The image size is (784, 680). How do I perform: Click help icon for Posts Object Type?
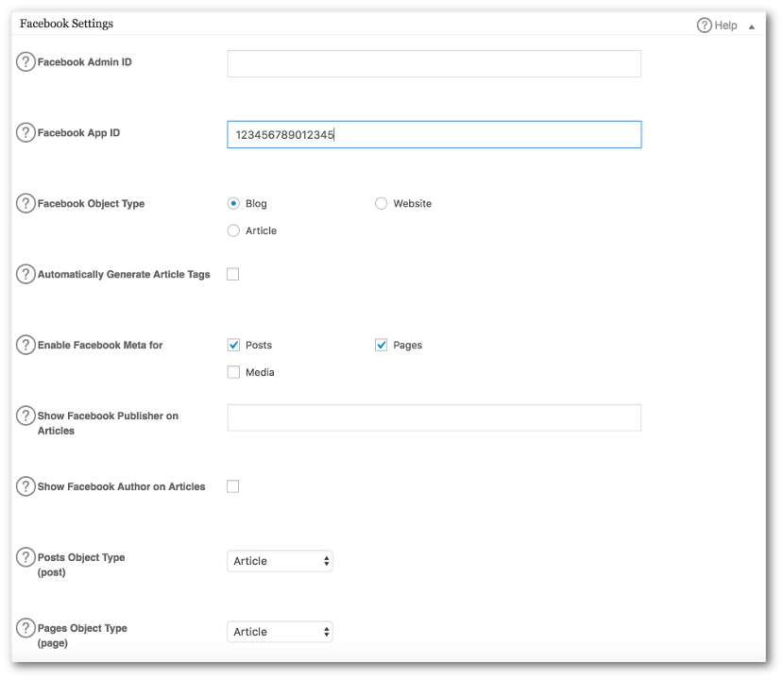click(x=26, y=557)
